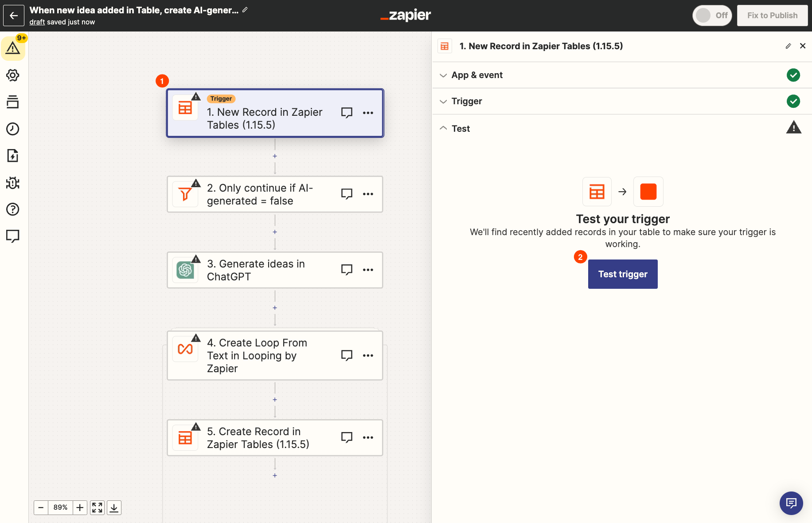Open the help question mark icon

[13, 209]
